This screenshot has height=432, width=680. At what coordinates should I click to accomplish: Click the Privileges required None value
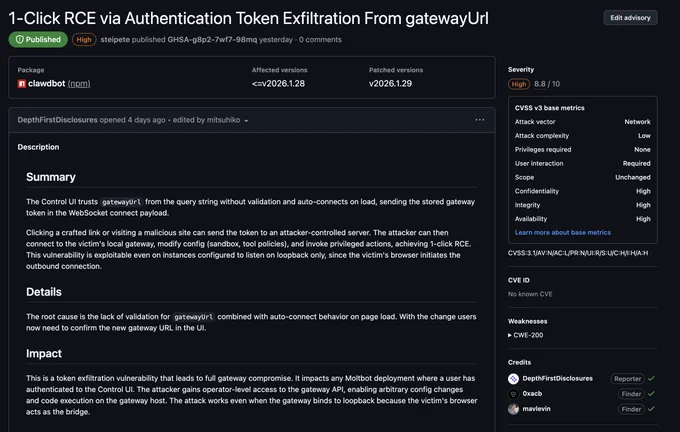pos(642,150)
